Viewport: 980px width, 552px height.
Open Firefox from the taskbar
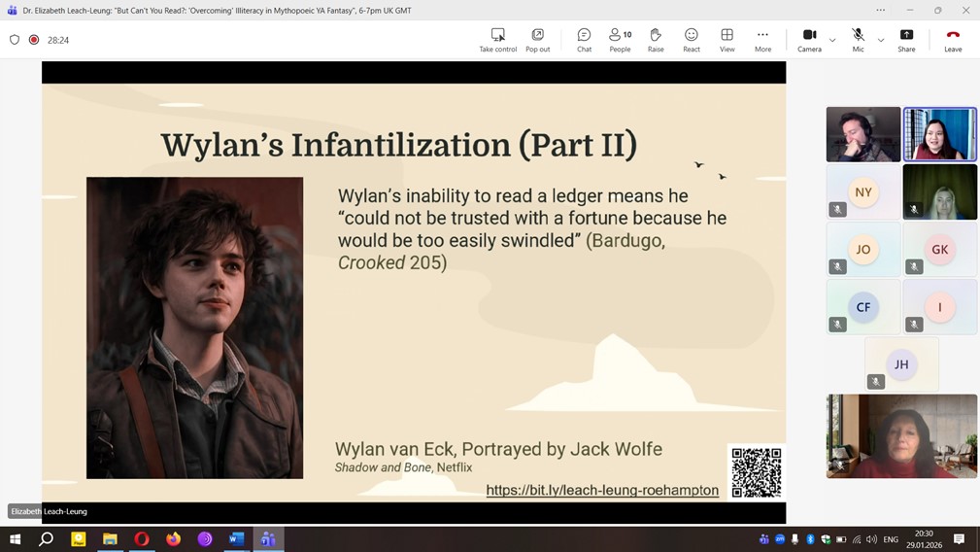coord(173,539)
